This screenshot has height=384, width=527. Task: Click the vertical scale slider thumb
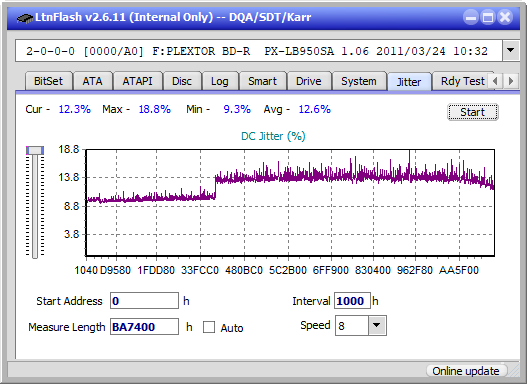pyautogui.click(x=35, y=150)
